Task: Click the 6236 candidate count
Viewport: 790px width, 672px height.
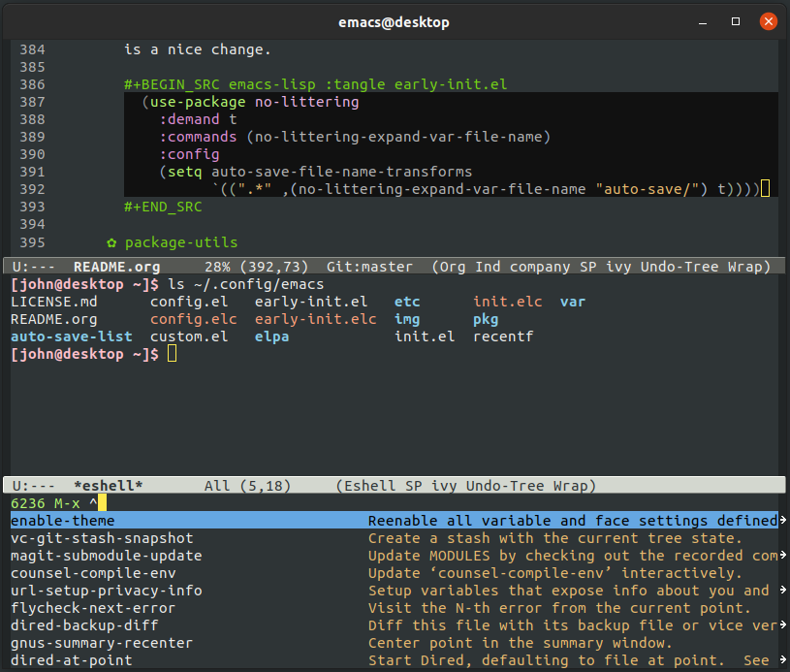Action: pyautogui.click(x=28, y=503)
